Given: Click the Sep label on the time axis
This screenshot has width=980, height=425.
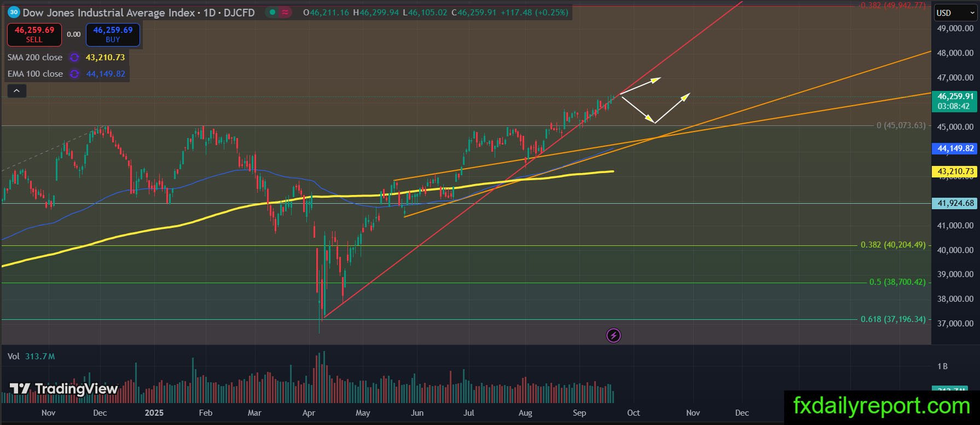Looking at the screenshot, I should pyautogui.click(x=579, y=413).
